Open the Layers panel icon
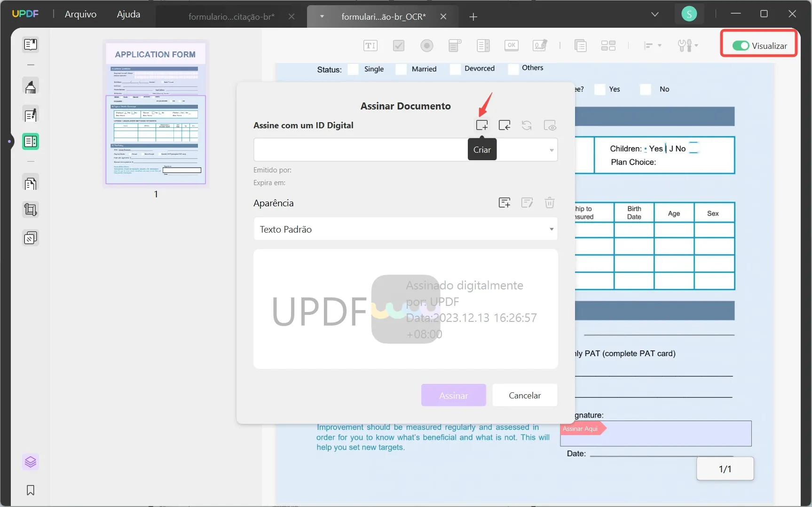Viewport: 812px width, 507px height. [31, 462]
